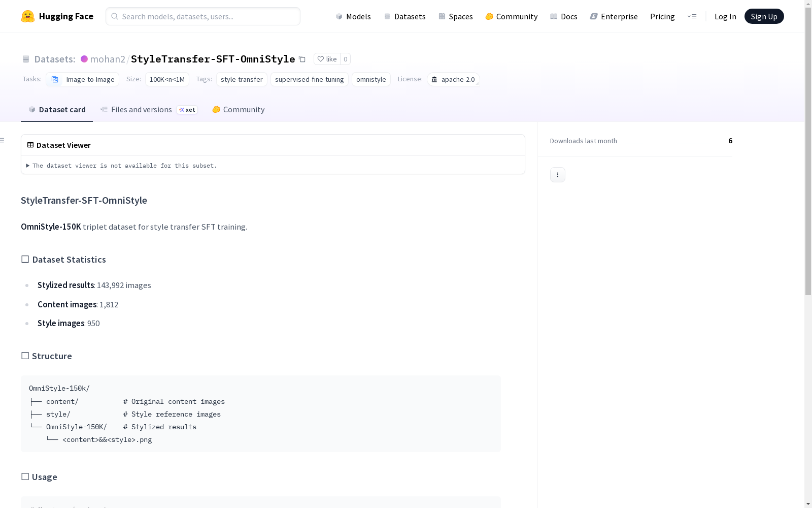Click the Sign Up button
Viewport: 812px width, 508px height.
(764, 16)
